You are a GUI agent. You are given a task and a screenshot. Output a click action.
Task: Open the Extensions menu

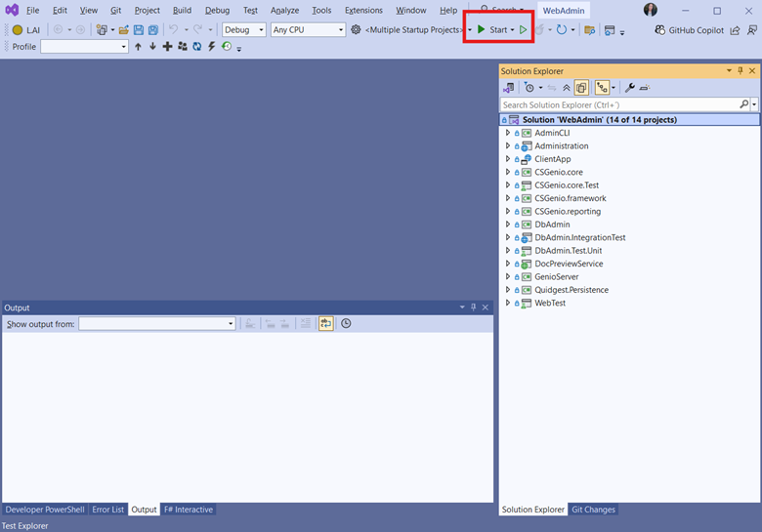pyautogui.click(x=363, y=10)
